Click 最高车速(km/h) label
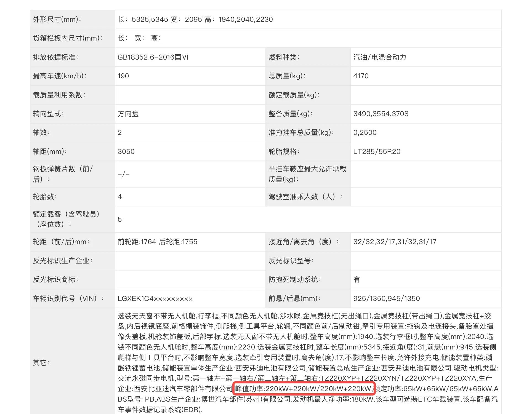The image size is (532, 414). point(60,76)
